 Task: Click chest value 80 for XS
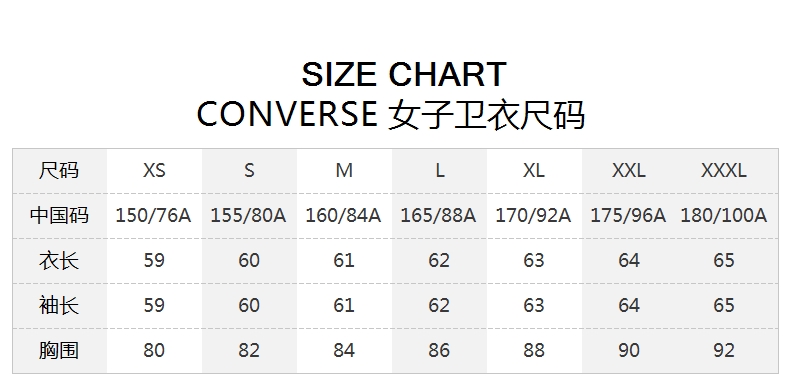154,350
